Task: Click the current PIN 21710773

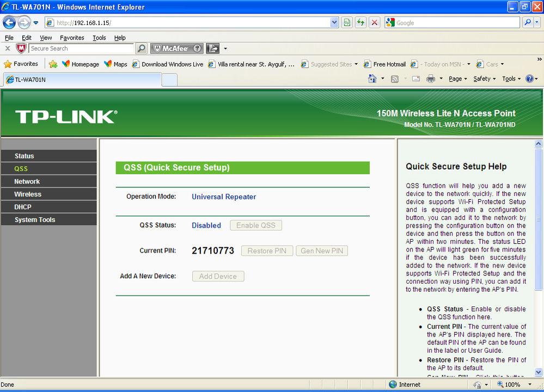Action: [x=213, y=251]
